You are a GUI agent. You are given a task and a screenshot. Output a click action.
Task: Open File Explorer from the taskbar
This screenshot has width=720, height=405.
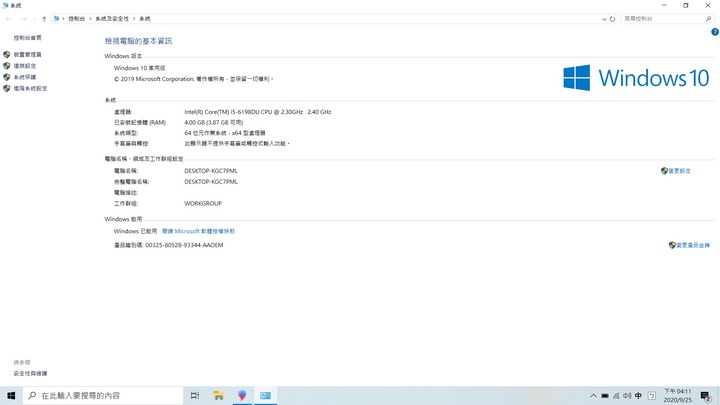[x=219, y=395]
